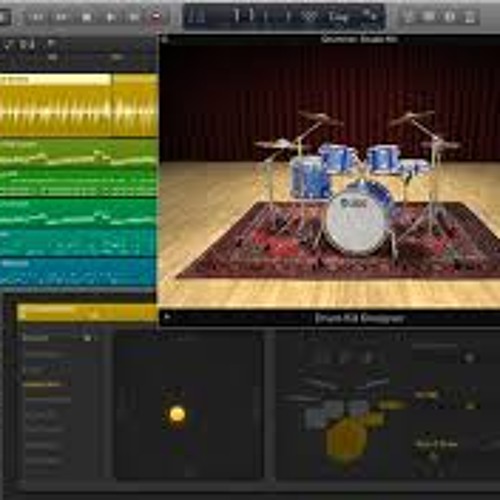Click the white play triangle beside Drum Kit Designer
500x500 pixels.
click(167, 317)
